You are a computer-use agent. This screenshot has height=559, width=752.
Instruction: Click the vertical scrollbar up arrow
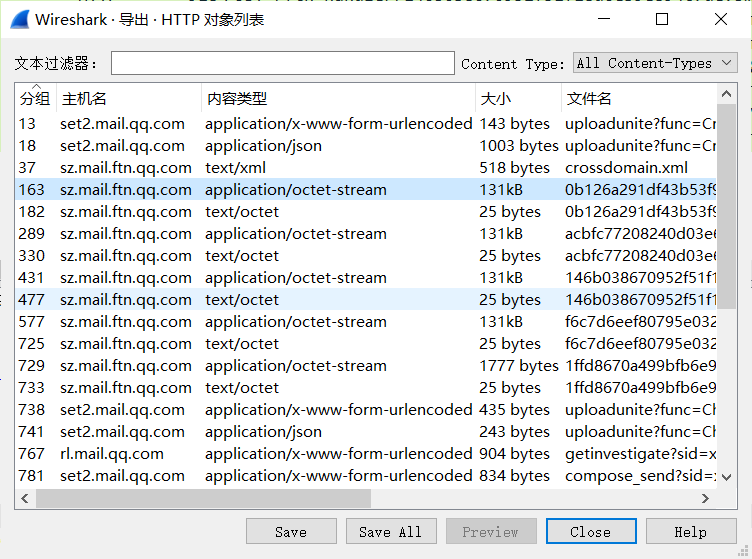pos(727,94)
